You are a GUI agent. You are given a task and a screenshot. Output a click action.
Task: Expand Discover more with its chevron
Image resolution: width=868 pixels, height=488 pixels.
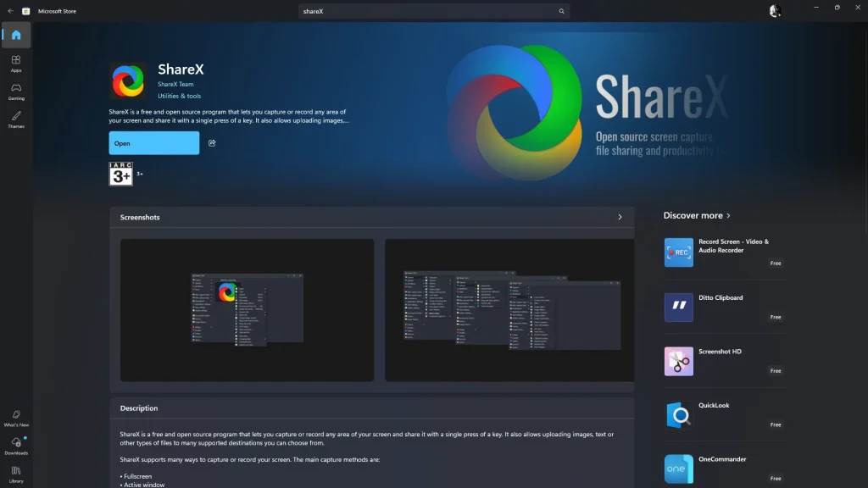pyautogui.click(x=728, y=216)
